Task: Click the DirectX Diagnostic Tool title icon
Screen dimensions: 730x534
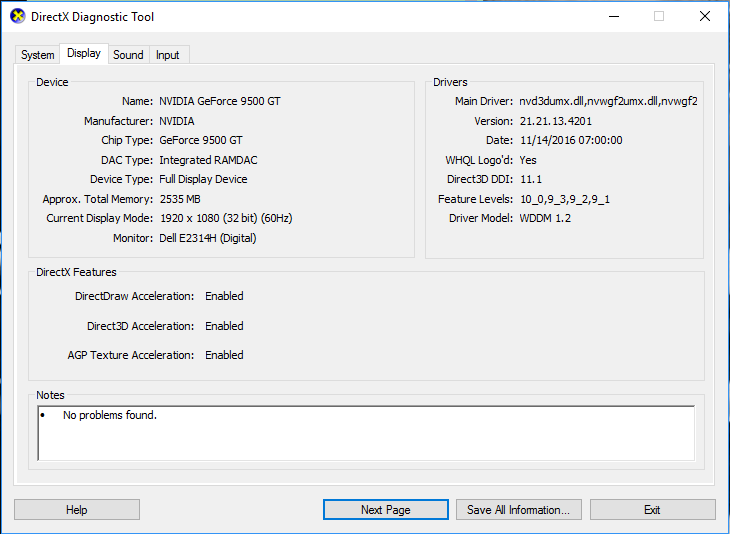Action: click(18, 16)
